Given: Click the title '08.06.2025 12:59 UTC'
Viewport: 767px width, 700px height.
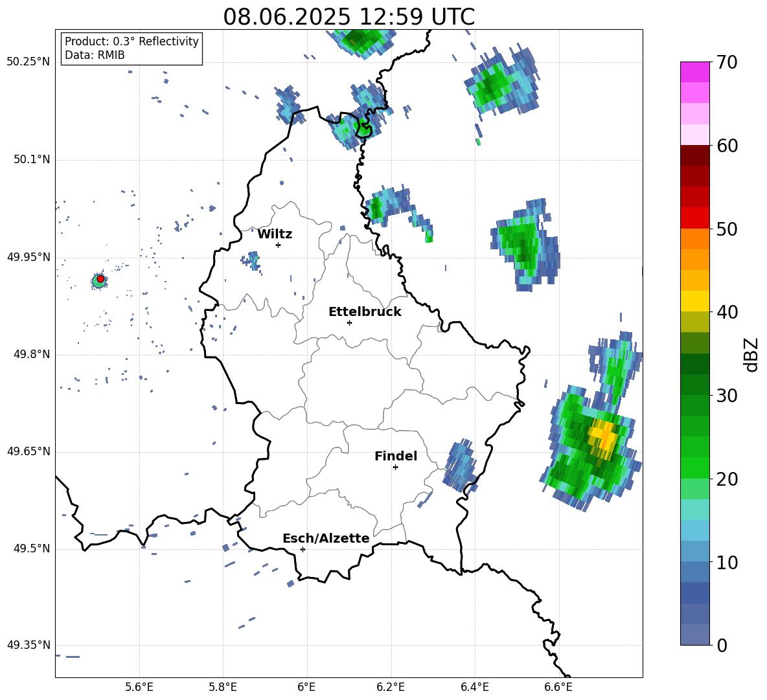Looking at the screenshot, I should tap(349, 17).
